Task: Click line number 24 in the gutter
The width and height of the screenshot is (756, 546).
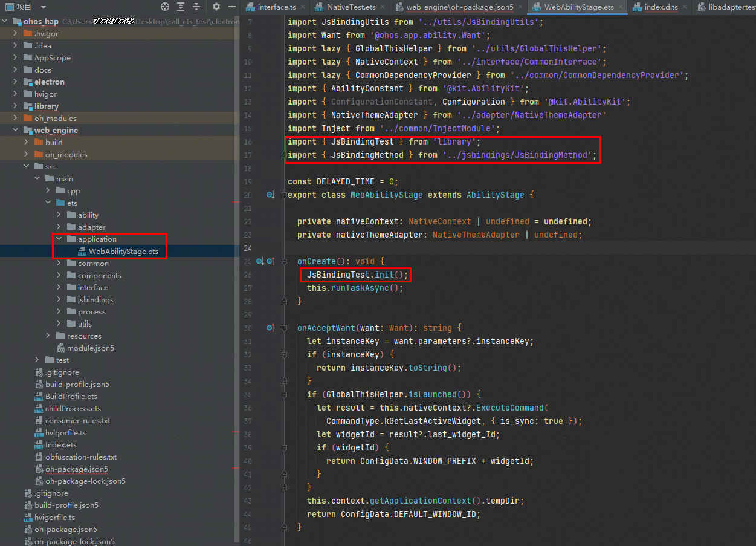Action: 247,248
